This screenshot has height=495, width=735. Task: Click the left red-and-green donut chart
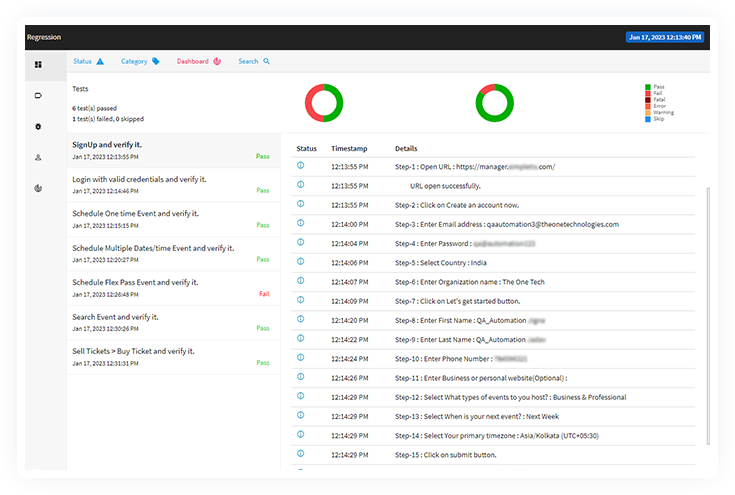point(324,103)
